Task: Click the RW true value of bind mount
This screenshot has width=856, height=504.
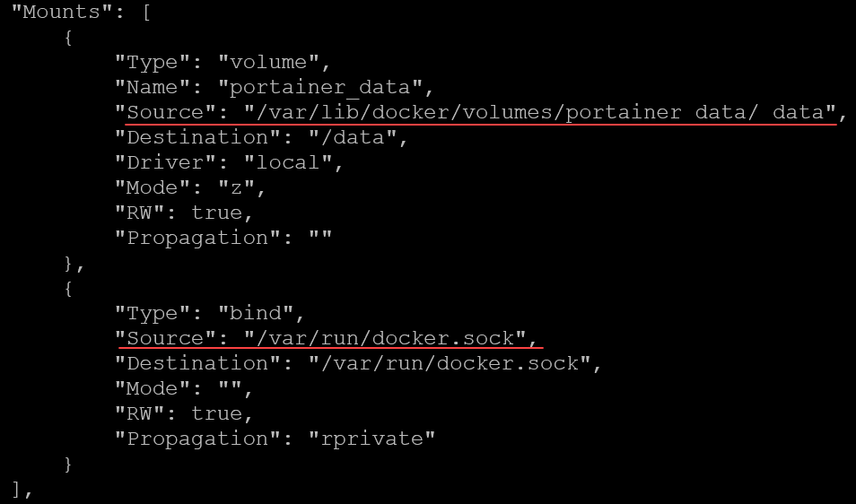Action: 216,414
